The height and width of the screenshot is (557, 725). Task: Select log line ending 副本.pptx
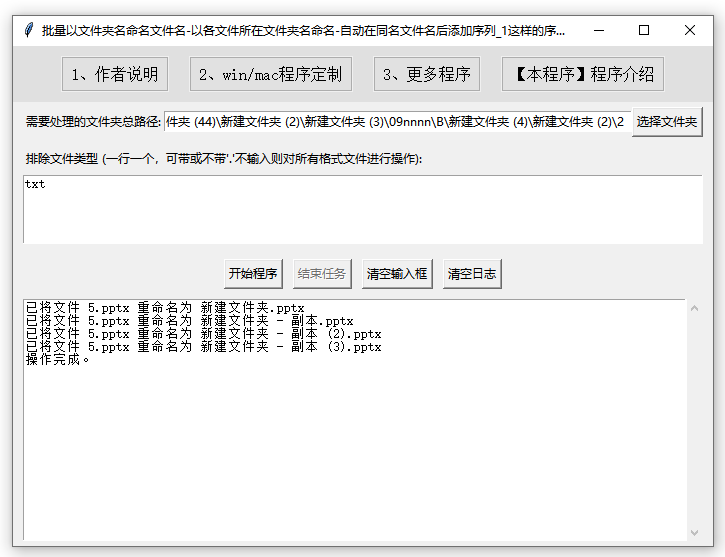pos(190,321)
